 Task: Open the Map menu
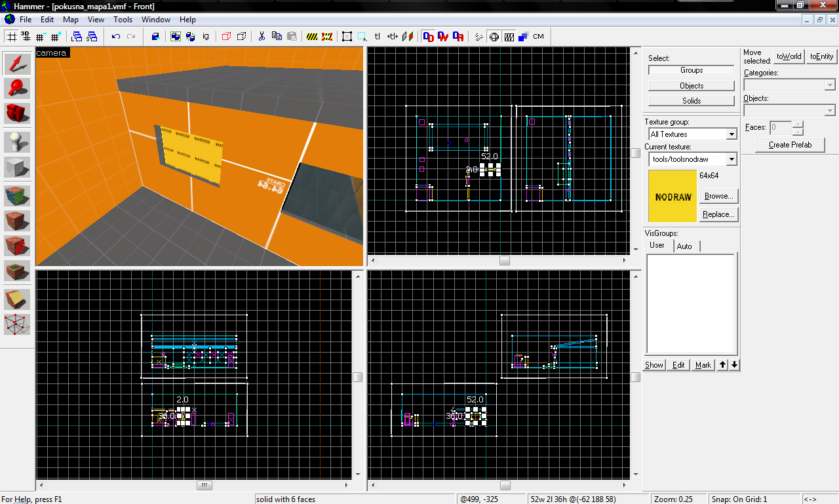[x=71, y=20]
